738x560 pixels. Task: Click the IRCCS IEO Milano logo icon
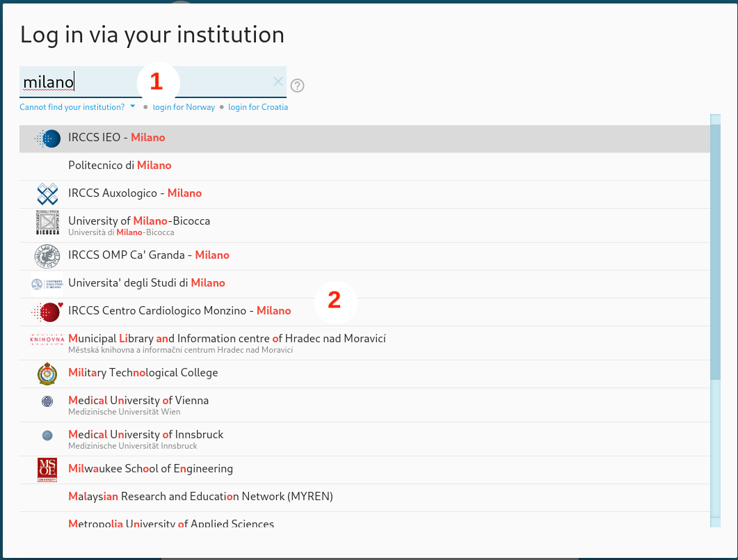(47, 138)
